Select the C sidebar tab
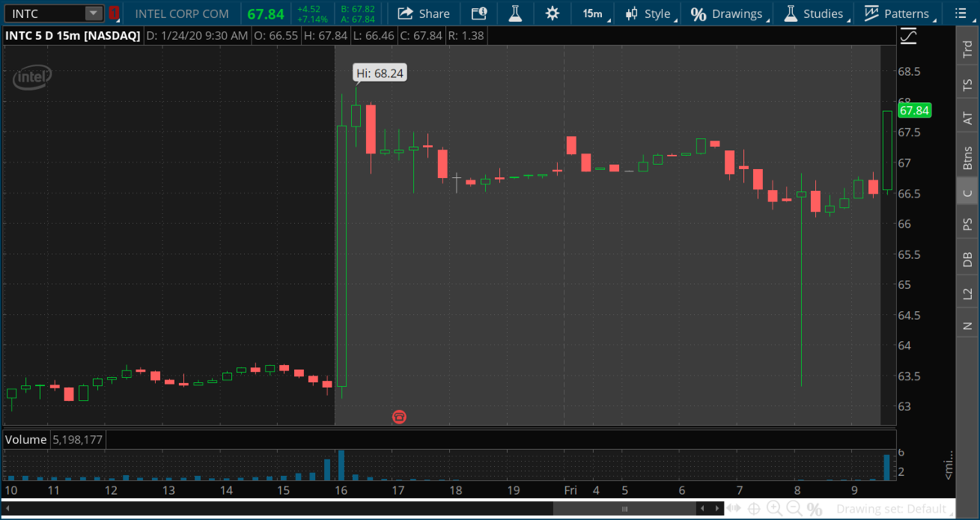Image resolution: width=980 pixels, height=520 pixels. 968,193
